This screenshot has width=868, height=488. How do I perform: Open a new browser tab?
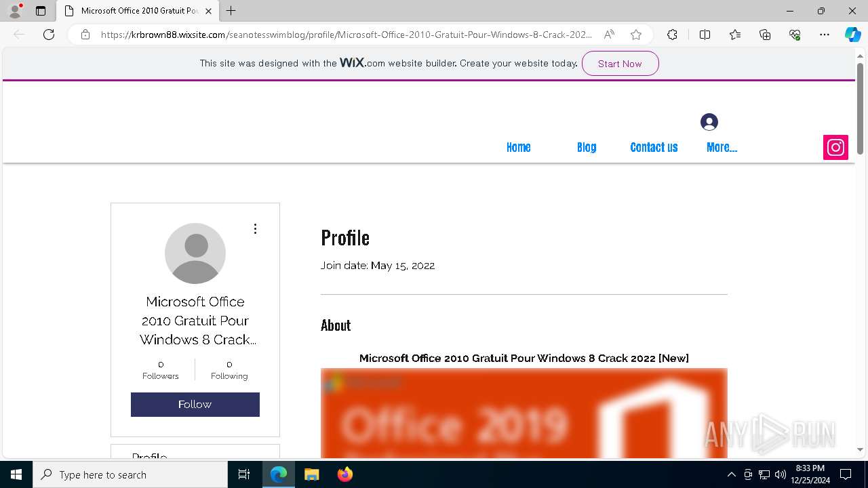231,11
